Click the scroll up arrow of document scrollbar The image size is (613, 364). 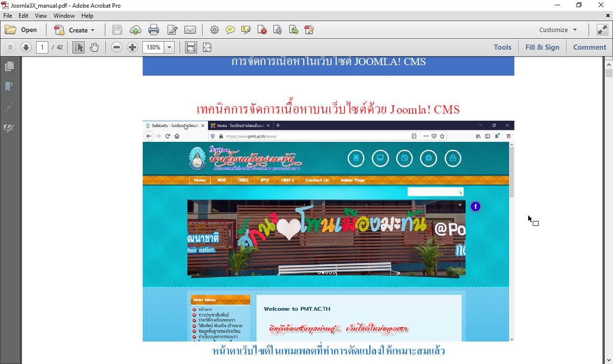[609, 65]
